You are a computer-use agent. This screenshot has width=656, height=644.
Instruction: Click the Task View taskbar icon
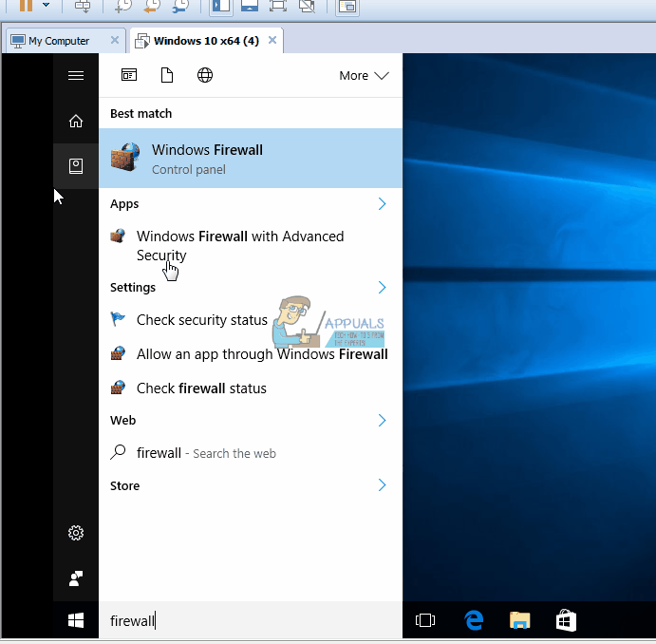425,621
